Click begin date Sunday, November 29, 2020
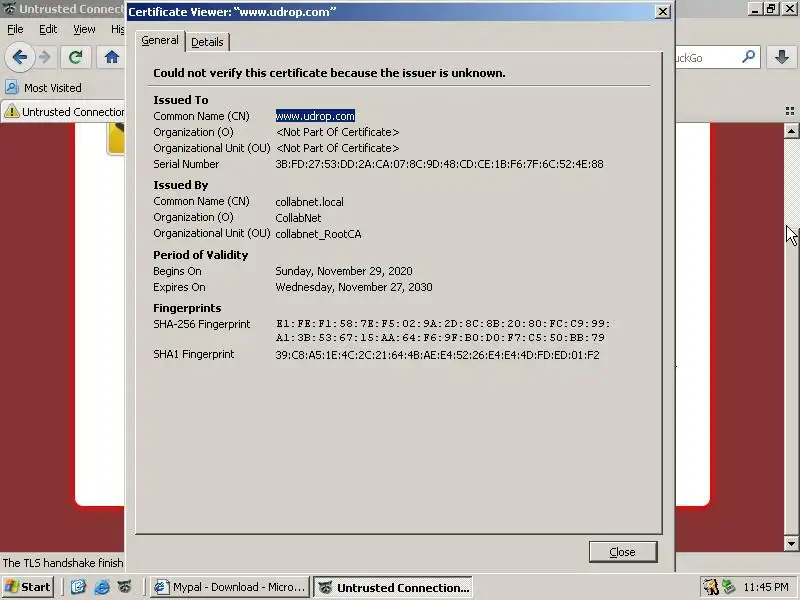The height and width of the screenshot is (600, 800). pyautogui.click(x=344, y=271)
